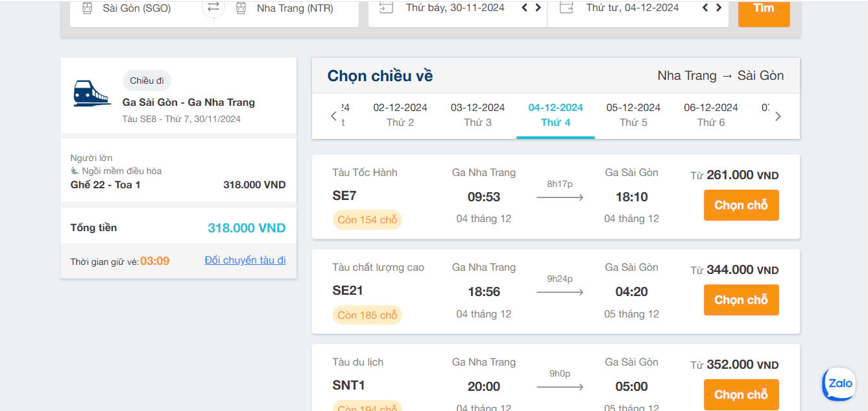Screen dimensions: 868x411
Task: Go to next return date arrow
Action: (719, 8)
